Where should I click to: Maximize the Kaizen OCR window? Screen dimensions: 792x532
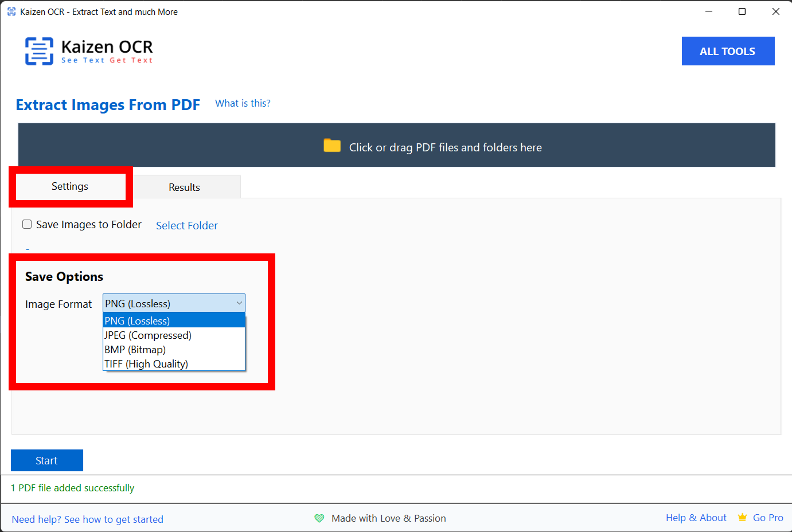(742, 11)
